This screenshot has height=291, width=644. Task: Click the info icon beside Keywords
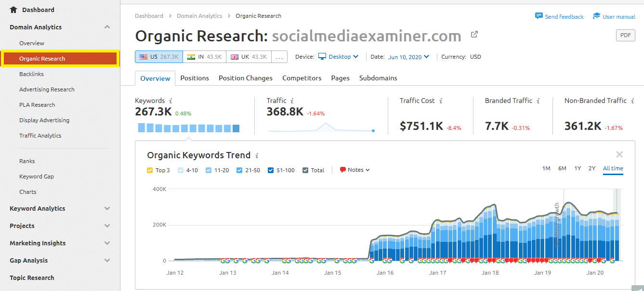(171, 101)
